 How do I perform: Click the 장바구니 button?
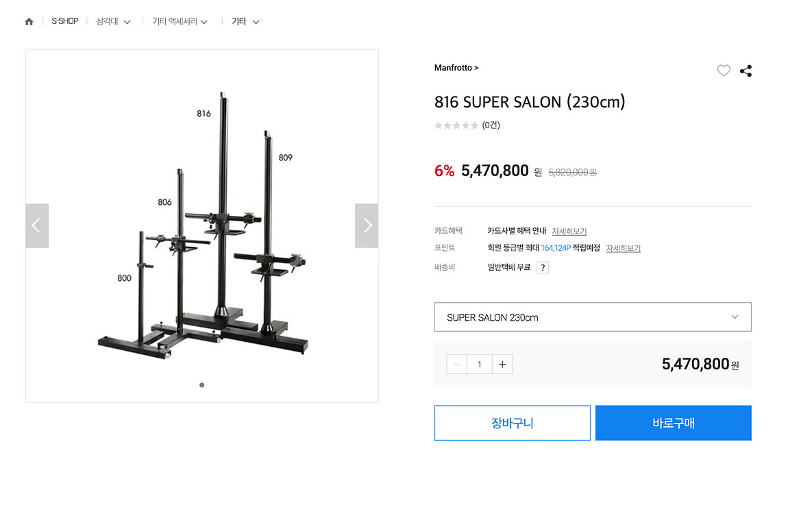[512, 423]
